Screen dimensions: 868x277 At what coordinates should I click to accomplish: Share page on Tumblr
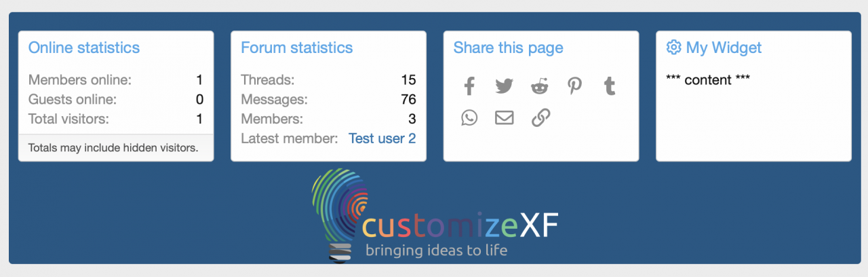[610, 86]
